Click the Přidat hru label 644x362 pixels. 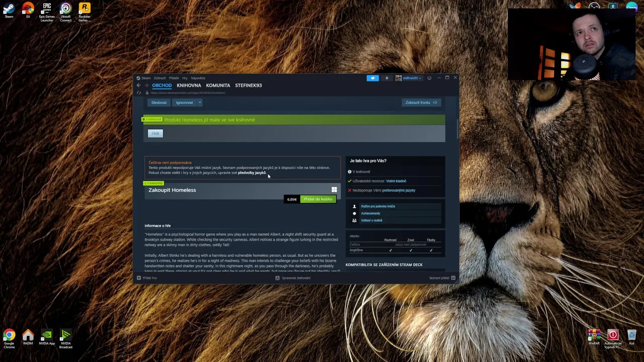[x=150, y=278]
